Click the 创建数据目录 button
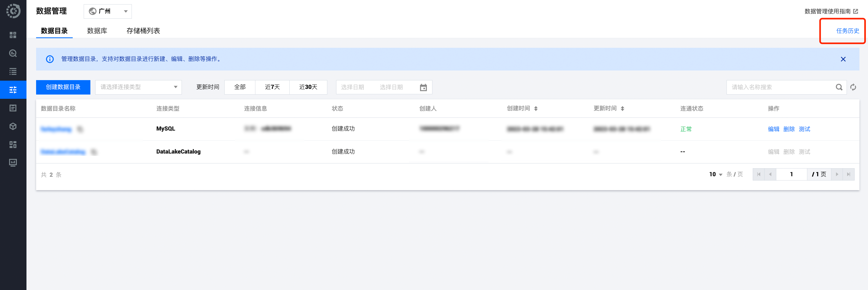Screen dimensions: 868x290 click(x=63, y=87)
